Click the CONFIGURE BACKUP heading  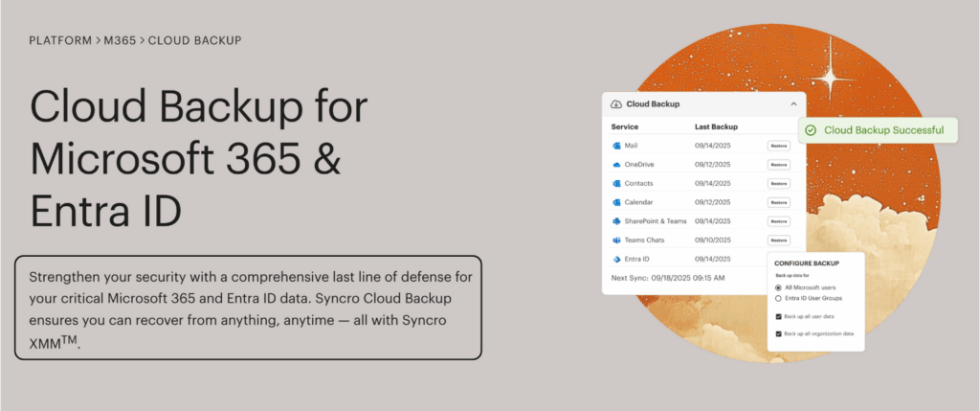click(806, 263)
